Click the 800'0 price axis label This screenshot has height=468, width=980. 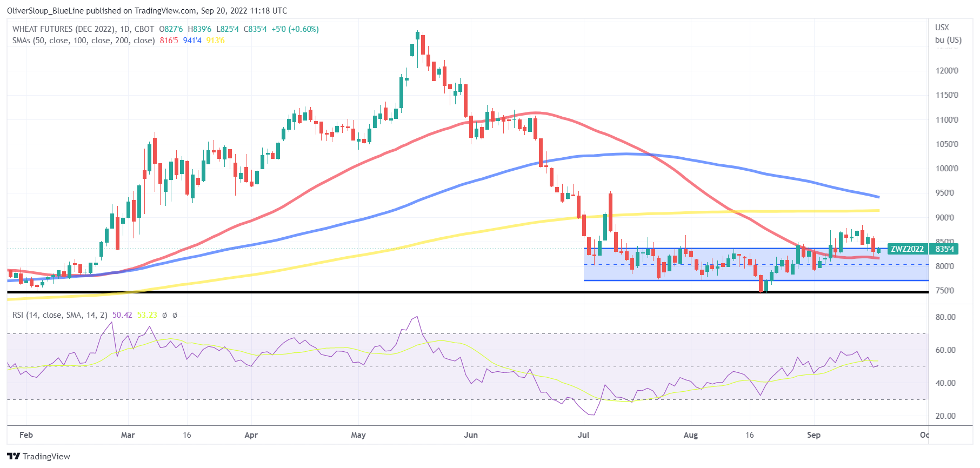[945, 266]
